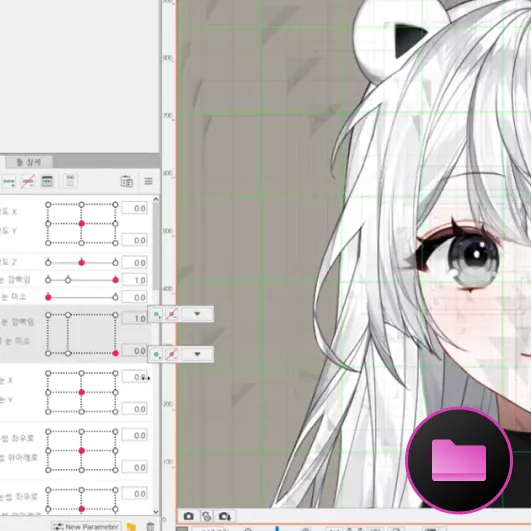The height and width of the screenshot is (531, 532).
Task: Click the delete key icon in lower popup
Action: coord(172,355)
